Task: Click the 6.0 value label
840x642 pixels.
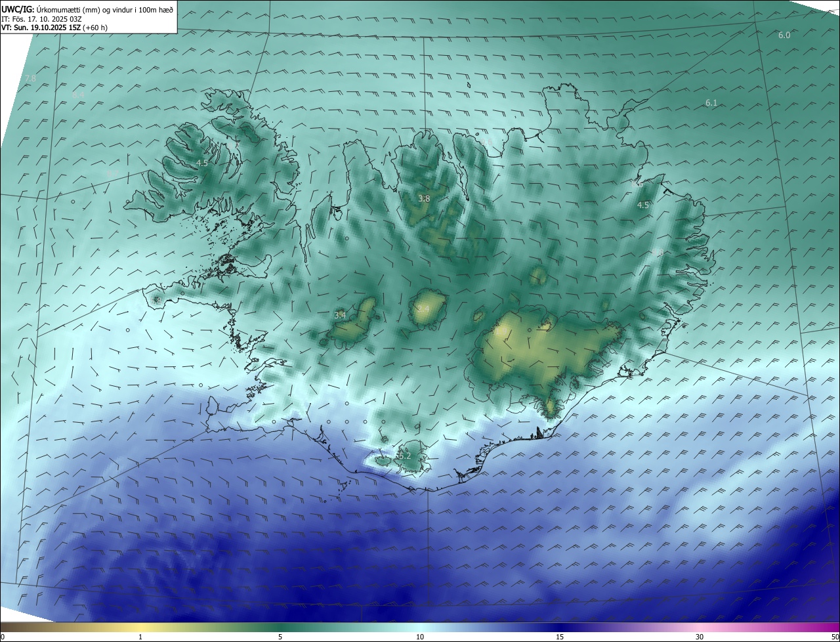Action: [784, 35]
